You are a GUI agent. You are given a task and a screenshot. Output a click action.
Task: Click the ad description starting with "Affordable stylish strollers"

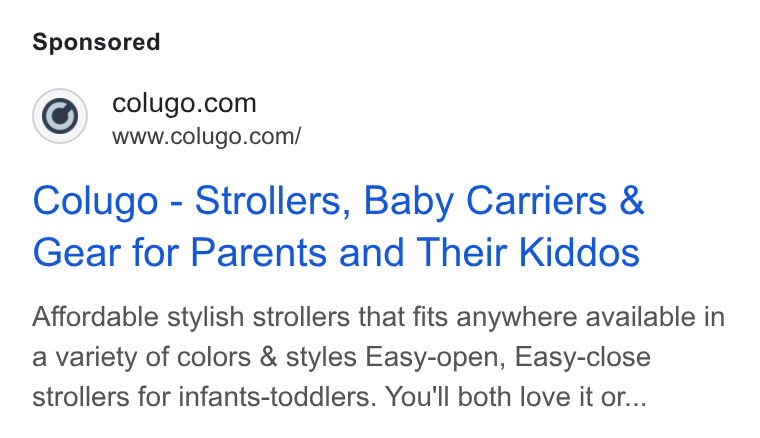[x=379, y=357]
